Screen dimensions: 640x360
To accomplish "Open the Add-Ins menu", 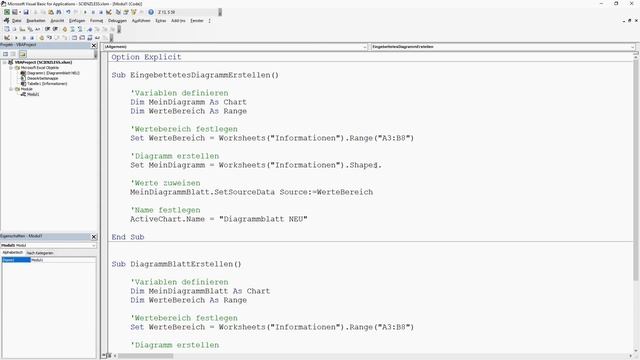I will 178,20.
